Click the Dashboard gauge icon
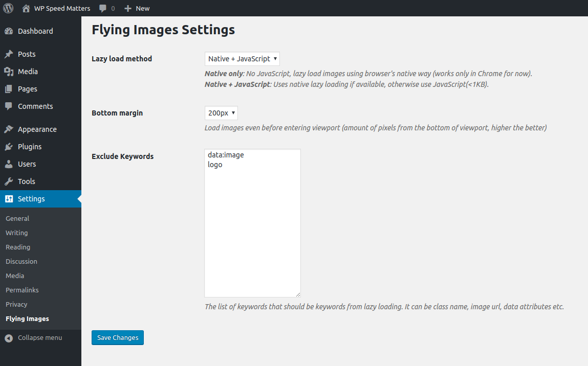This screenshot has height=366, width=588. point(9,31)
